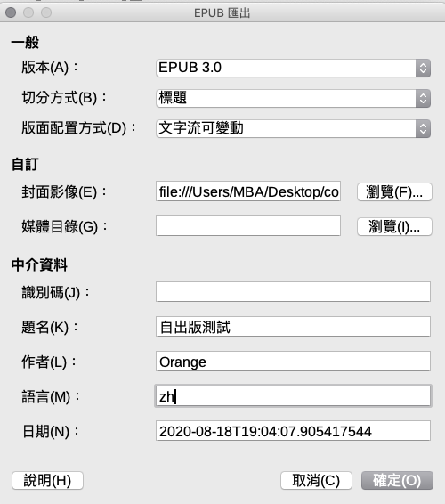Click the 日期(N) label
The height and width of the screenshot is (504, 445).
(x=51, y=432)
